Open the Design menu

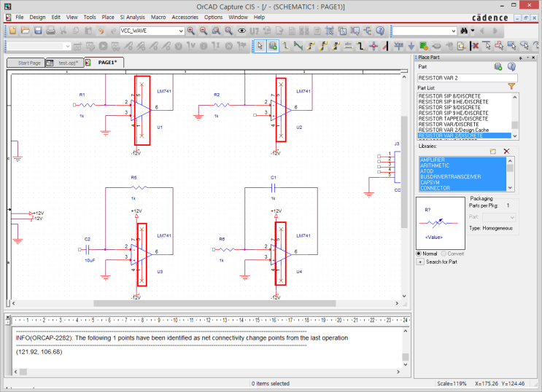click(37, 17)
